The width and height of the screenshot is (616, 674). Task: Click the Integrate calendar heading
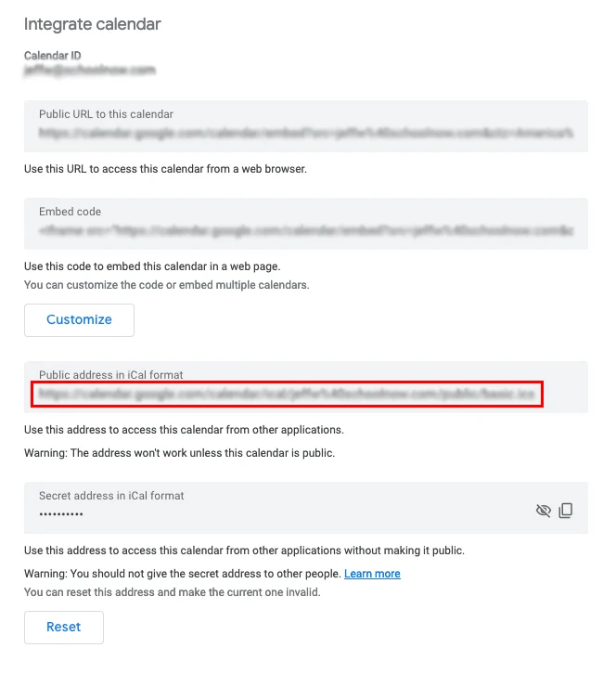point(93,24)
